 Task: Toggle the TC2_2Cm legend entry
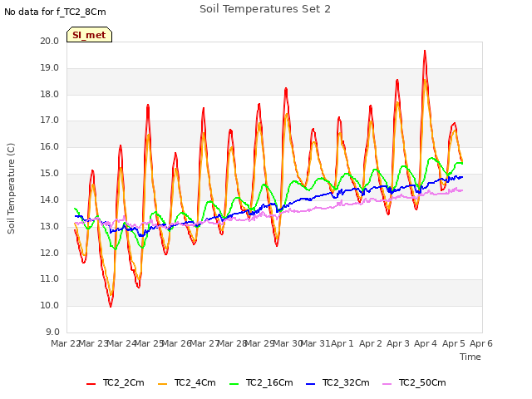coord(116,383)
